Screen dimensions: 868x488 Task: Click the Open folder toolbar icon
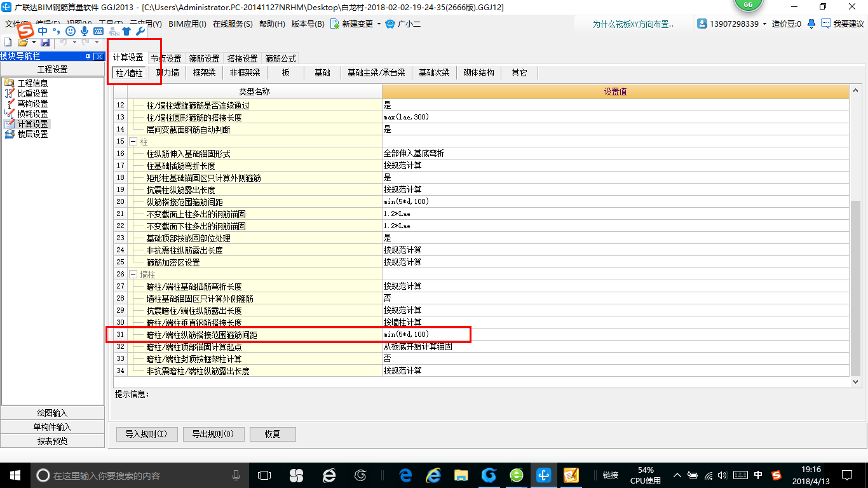[x=22, y=42]
